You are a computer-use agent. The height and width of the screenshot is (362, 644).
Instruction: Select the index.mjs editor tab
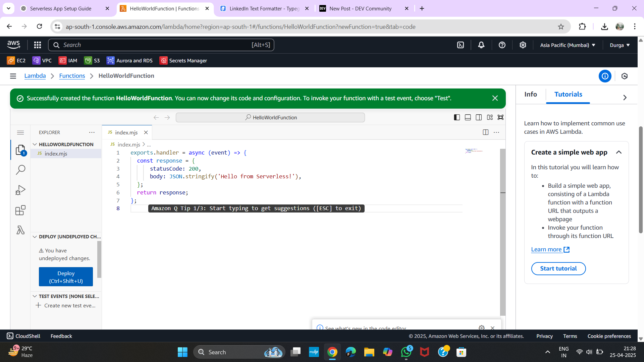click(x=126, y=132)
